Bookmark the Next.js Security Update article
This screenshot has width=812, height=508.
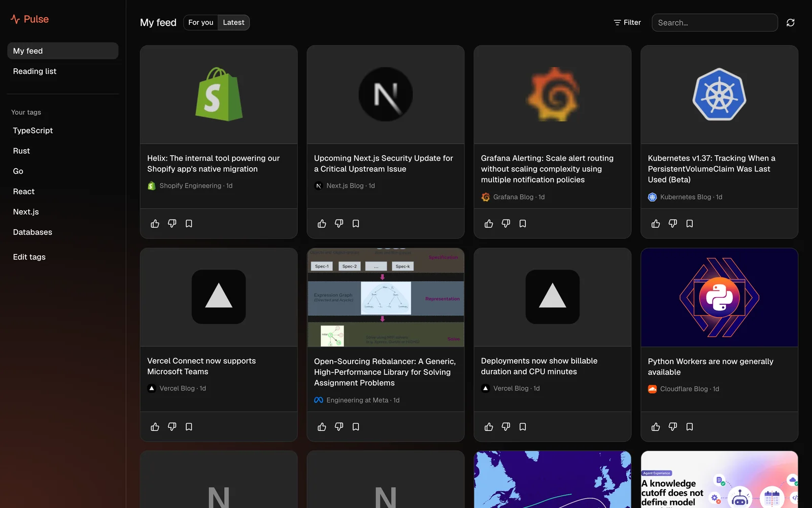356,224
